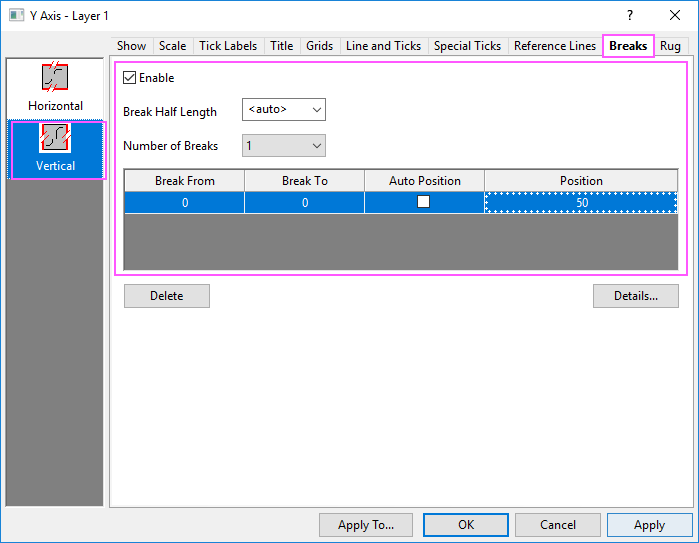Open the Line and Ticks tab
This screenshot has width=699, height=543.
pos(383,46)
